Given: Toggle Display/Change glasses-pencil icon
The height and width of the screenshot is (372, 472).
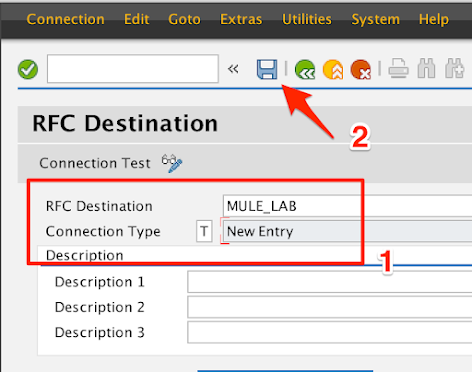Looking at the screenshot, I should (172, 163).
